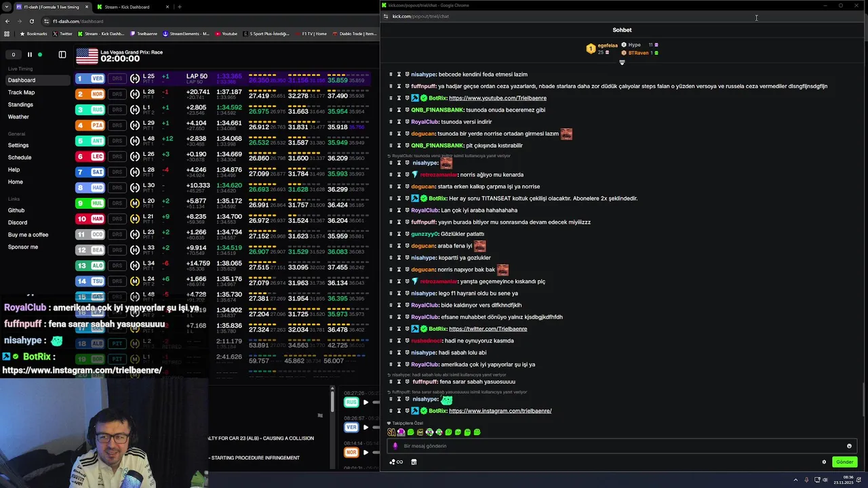Open emoji picker in chat input
The height and width of the screenshot is (488, 868).
click(x=849, y=446)
